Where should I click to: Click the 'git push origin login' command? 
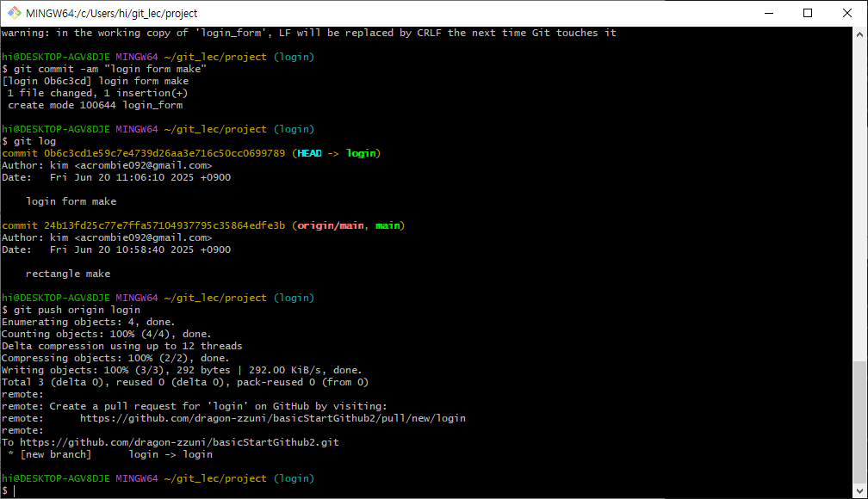coord(77,310)
